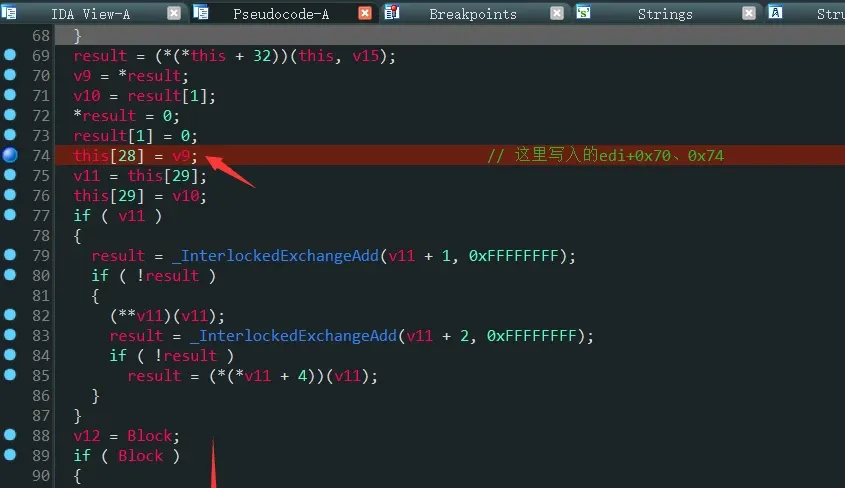Toggle breakpoint dot on line 89

point(10,454)
